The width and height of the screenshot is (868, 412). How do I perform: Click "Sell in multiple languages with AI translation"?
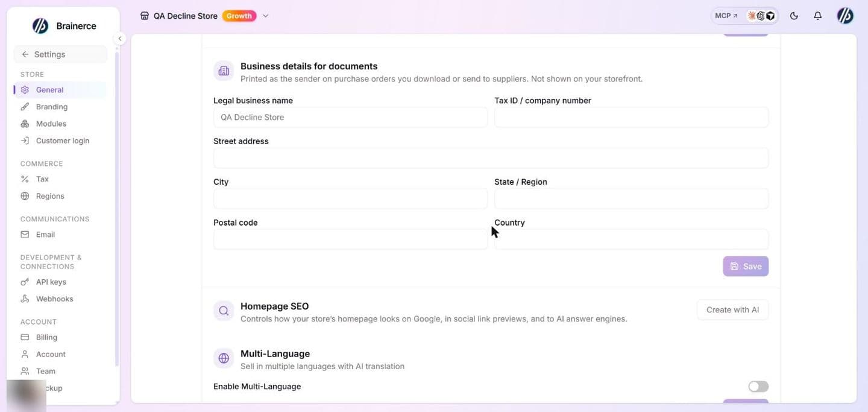point(322,366)
